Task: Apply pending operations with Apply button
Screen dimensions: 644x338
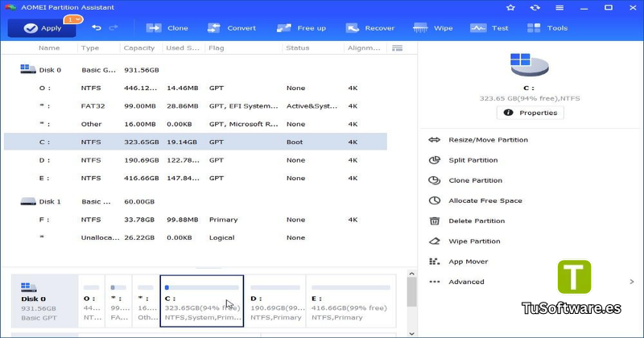Action: 42,28
